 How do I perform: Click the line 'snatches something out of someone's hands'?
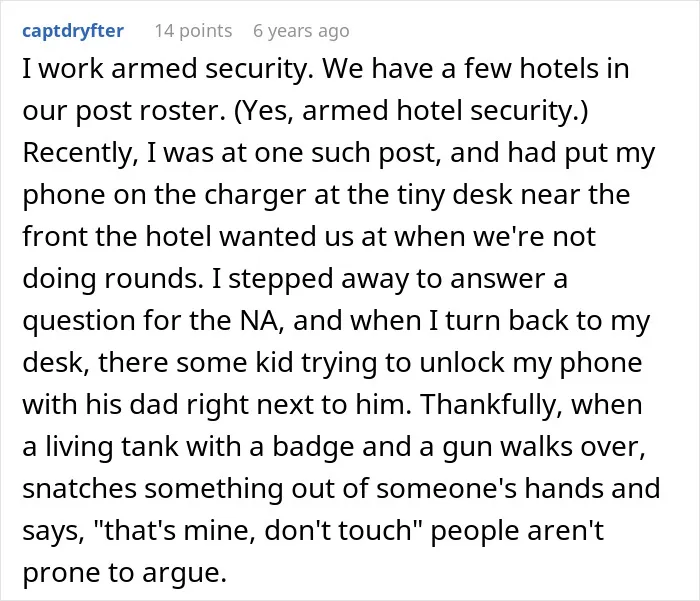click(x=316, y=488)
